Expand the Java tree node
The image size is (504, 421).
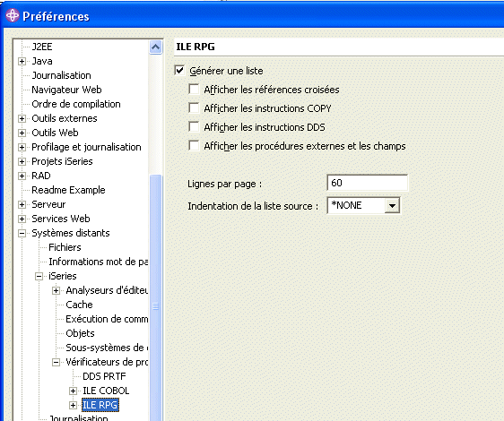click(22, 61)
